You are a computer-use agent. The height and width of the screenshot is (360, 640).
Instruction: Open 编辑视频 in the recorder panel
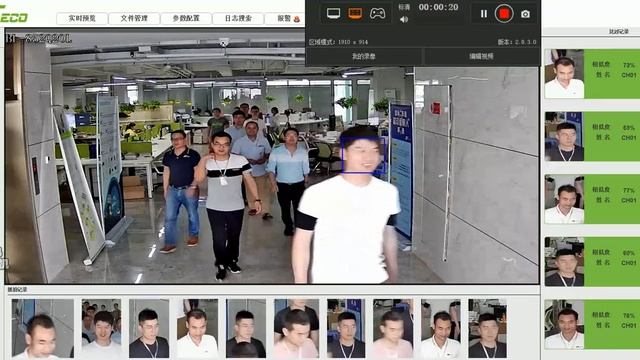pos(481,56)
